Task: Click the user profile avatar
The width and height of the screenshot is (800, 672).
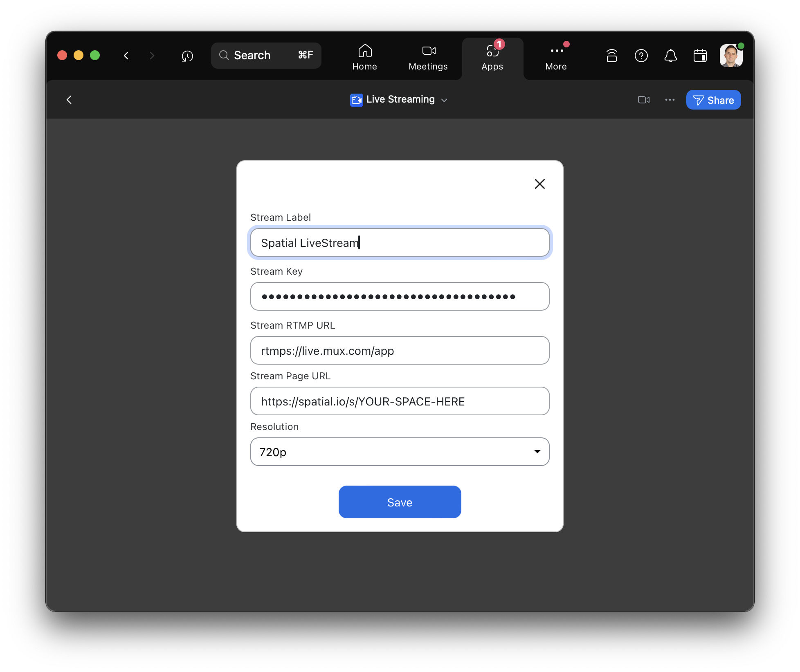Action: (730, 56)
